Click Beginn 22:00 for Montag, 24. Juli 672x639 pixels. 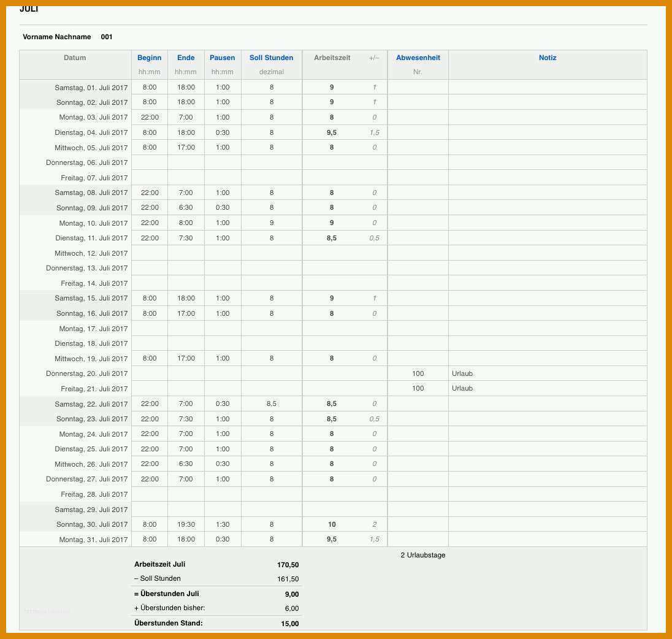pyautogui.click(x=150, y=434)
